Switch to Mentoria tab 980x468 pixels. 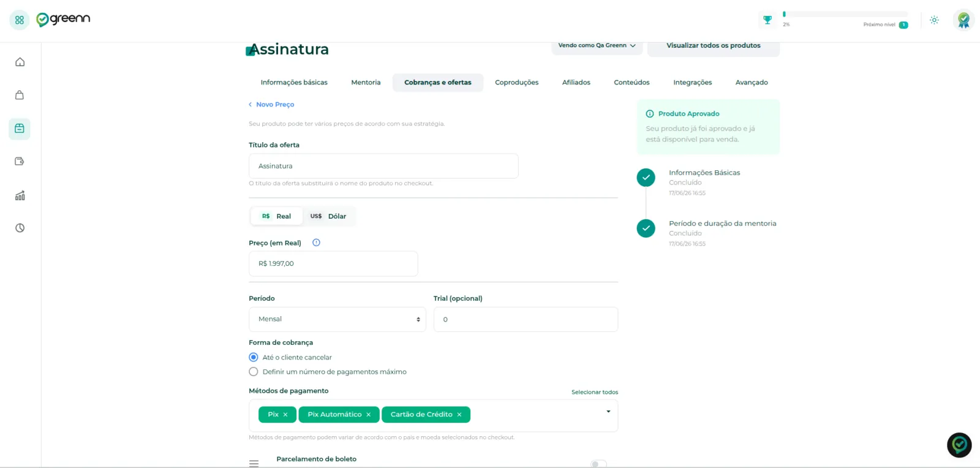(366, 83)
